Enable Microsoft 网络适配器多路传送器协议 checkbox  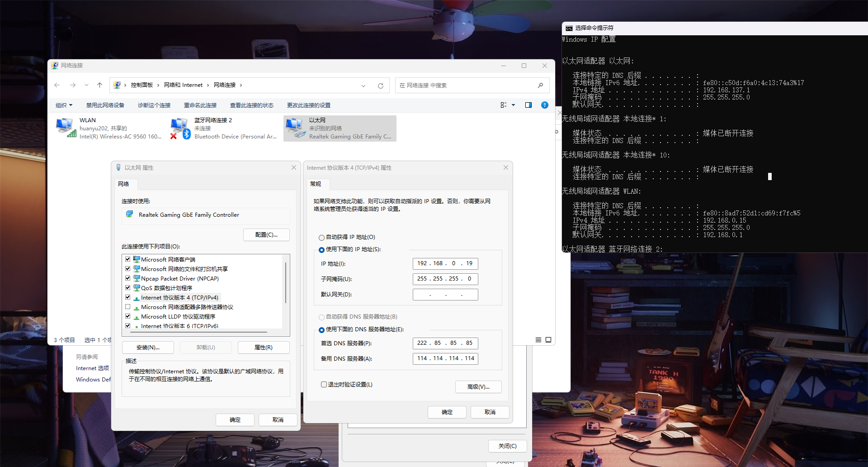(x=128, y=307)
